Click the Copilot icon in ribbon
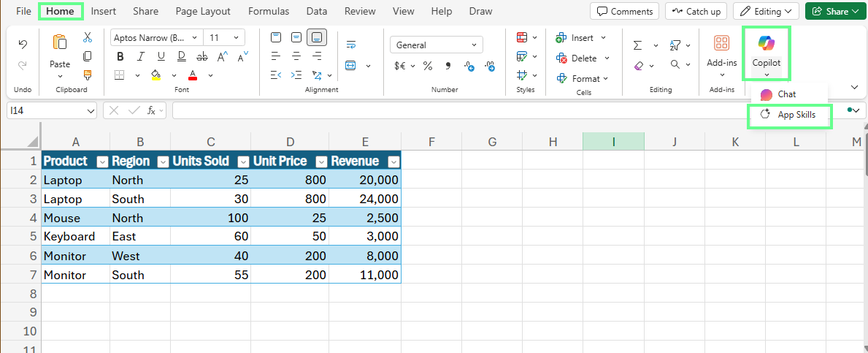Screen dimensions: 868x353 766,44
